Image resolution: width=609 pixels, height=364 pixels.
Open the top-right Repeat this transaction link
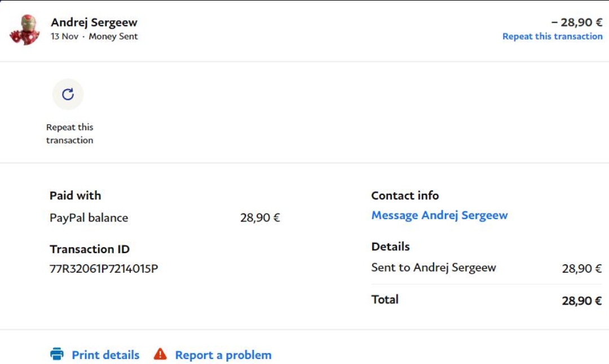[552, 37]
